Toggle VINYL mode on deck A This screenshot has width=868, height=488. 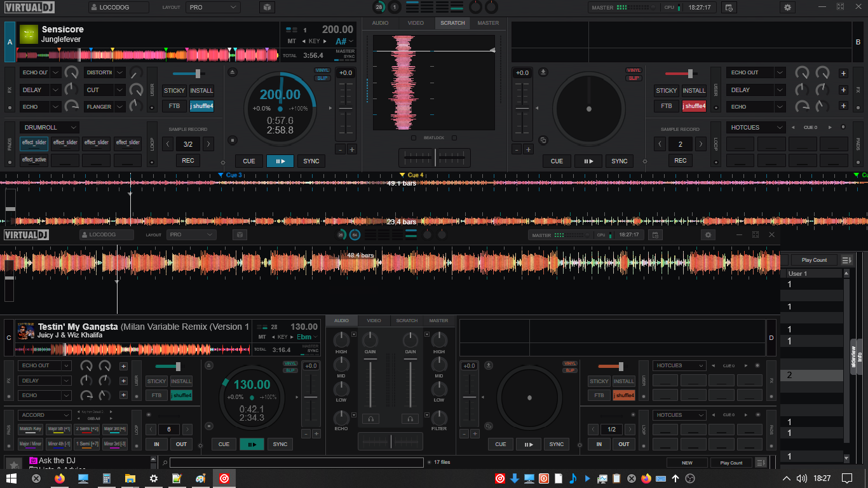tap(323, 71)
